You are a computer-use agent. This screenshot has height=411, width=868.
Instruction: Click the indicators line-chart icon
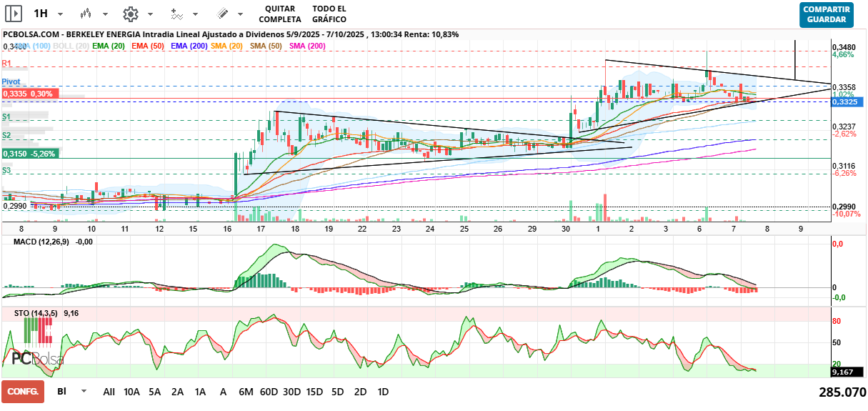[176, 14]
